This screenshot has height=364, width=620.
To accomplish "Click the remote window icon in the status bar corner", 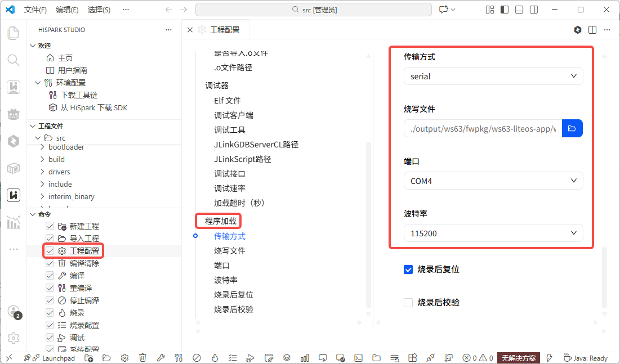I will pos(8,358).
